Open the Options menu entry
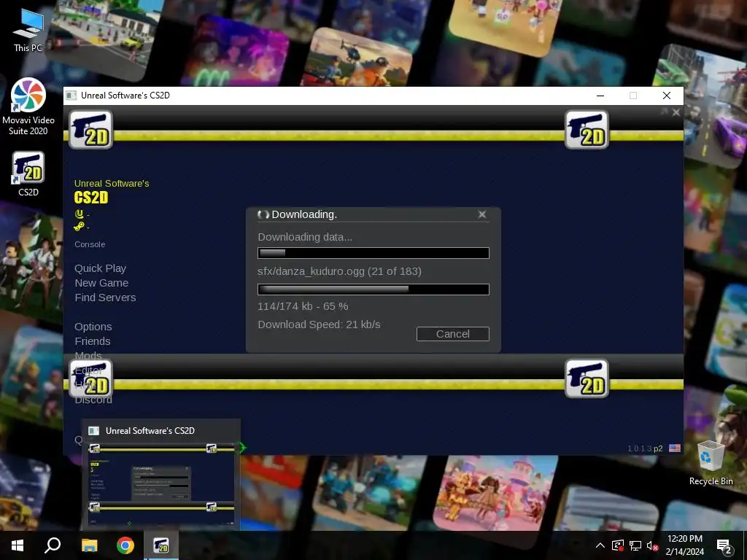 click(93, 327)
